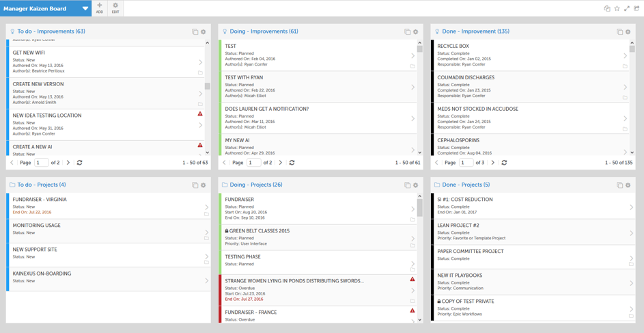Open the To do - Projects (4) title link
Screen dimensions: 644x333
[x=42, y=185]
